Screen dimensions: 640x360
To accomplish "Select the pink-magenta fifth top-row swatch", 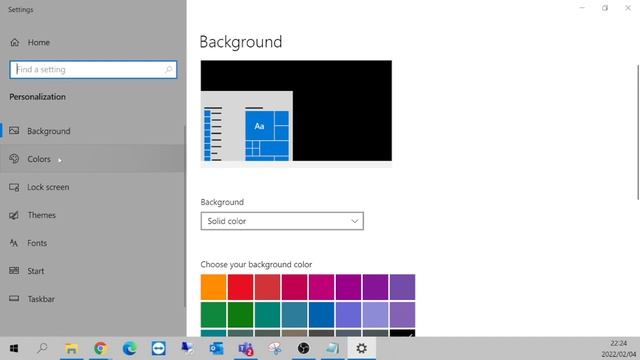I will (321, 287).
